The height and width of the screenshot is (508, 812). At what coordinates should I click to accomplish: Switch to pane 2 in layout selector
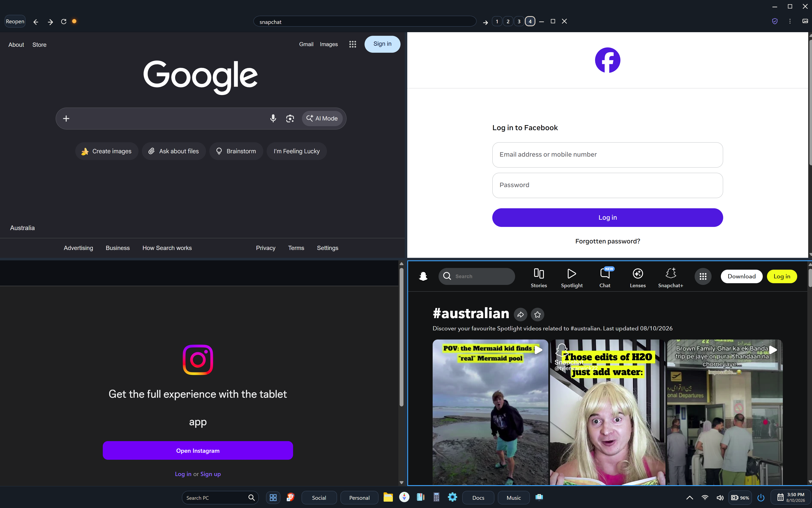point(508,22)
